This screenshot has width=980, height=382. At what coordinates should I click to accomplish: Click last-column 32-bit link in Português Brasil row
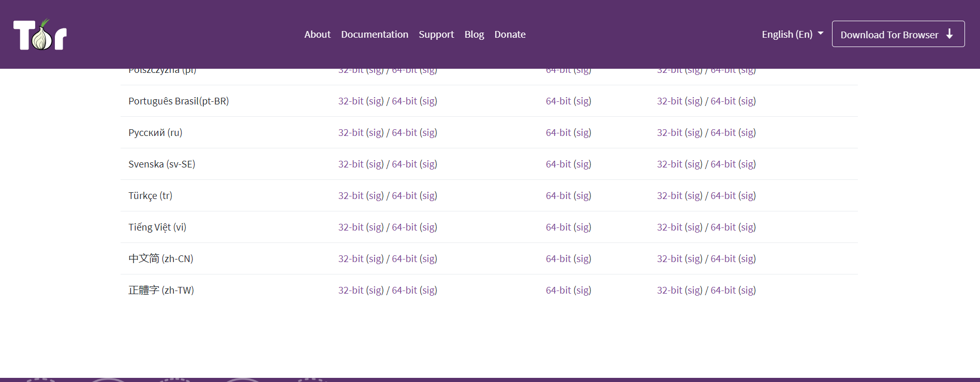[670, 101]
